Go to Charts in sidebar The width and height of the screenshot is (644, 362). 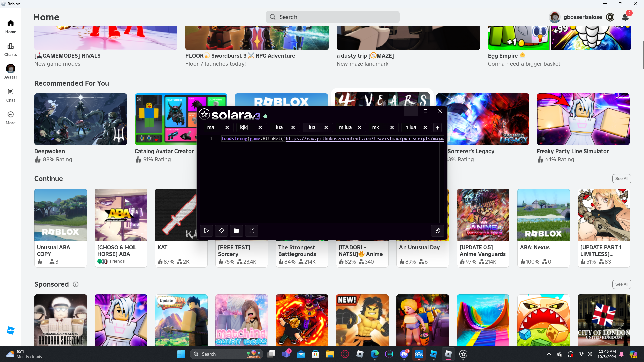tap(11, 49)
